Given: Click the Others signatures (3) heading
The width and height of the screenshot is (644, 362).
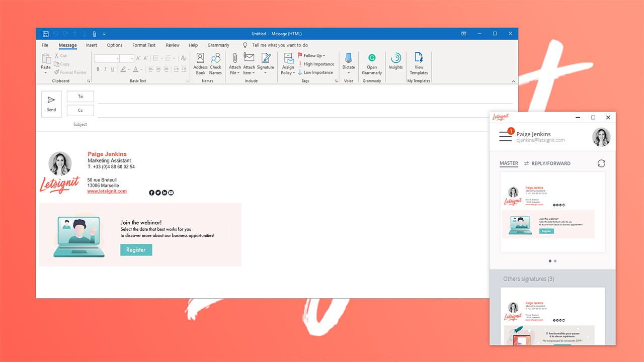Looking at the screenshot, I should pos(528,279).
